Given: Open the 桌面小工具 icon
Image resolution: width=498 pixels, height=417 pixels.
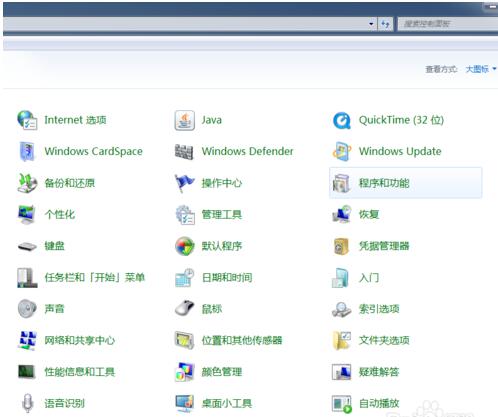Looking at the screenshot, I should (x=185, y=403).
